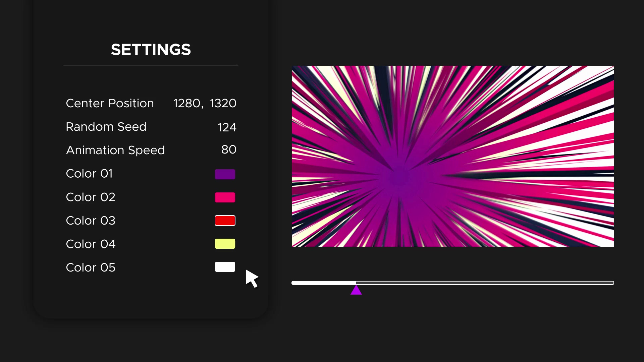Click the Color 01 label
Viewport: 644px width, 362px height.
click(89, 174)
